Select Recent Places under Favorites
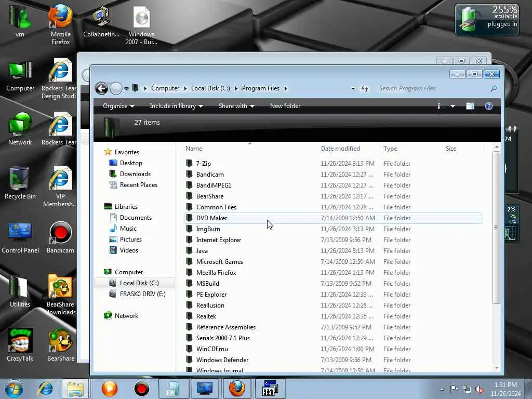The width and height of the screenshot is (532, 399). pos(138,184)
